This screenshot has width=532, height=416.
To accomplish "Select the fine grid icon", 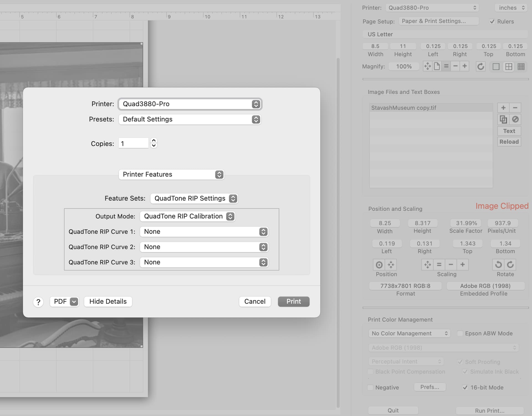I will tap(521, 67).
